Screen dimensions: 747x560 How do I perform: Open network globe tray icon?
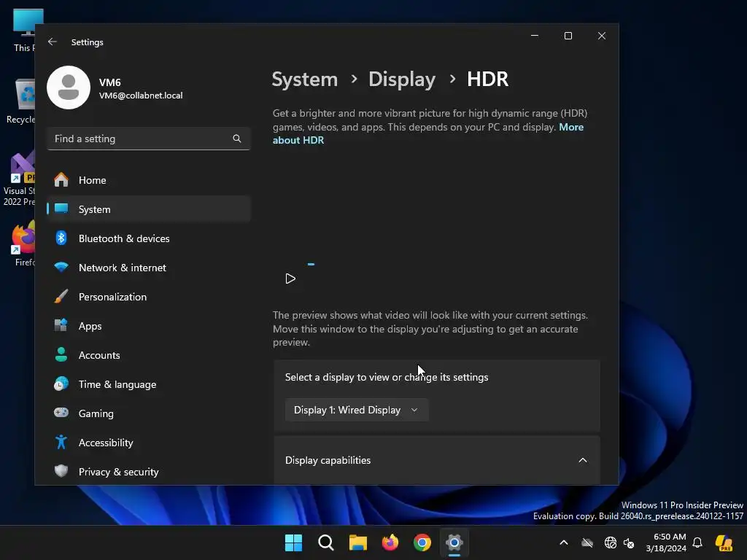(611, 542)
